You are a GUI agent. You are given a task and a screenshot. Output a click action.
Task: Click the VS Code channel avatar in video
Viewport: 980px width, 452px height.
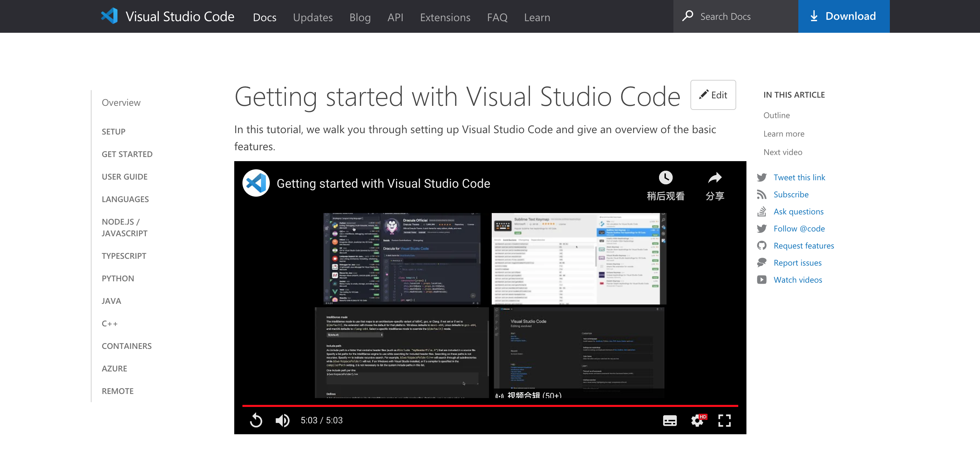point(256,183)
